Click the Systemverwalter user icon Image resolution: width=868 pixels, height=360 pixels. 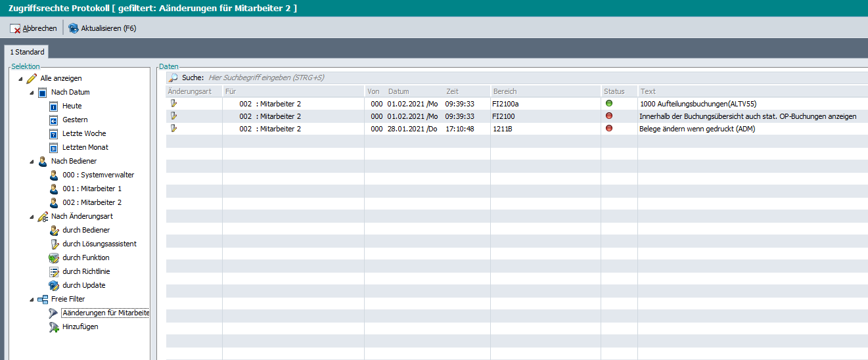click(54, 175)
